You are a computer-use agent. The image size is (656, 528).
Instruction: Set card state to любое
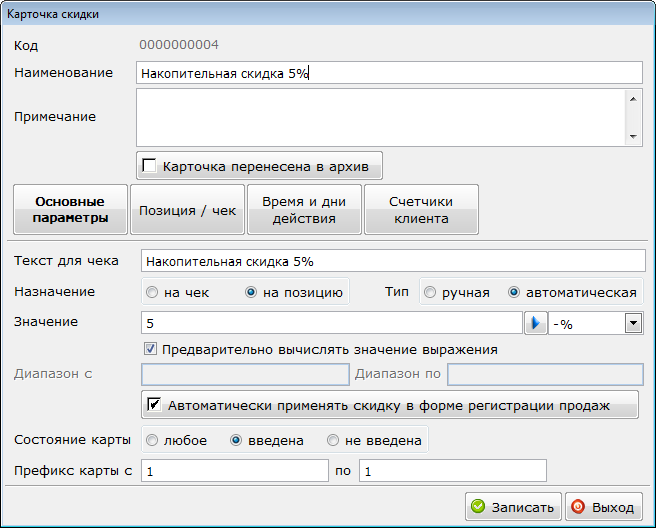click(x=152, y=440)
